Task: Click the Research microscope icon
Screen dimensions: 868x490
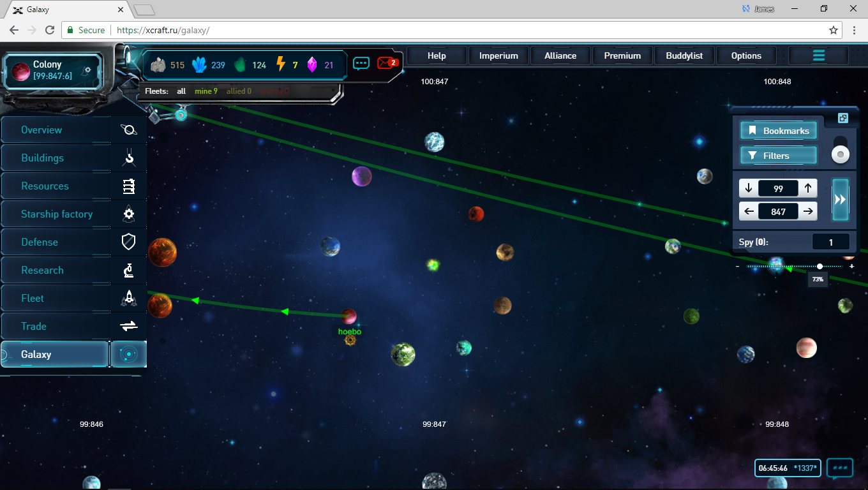Action: [x=129, y=271]
